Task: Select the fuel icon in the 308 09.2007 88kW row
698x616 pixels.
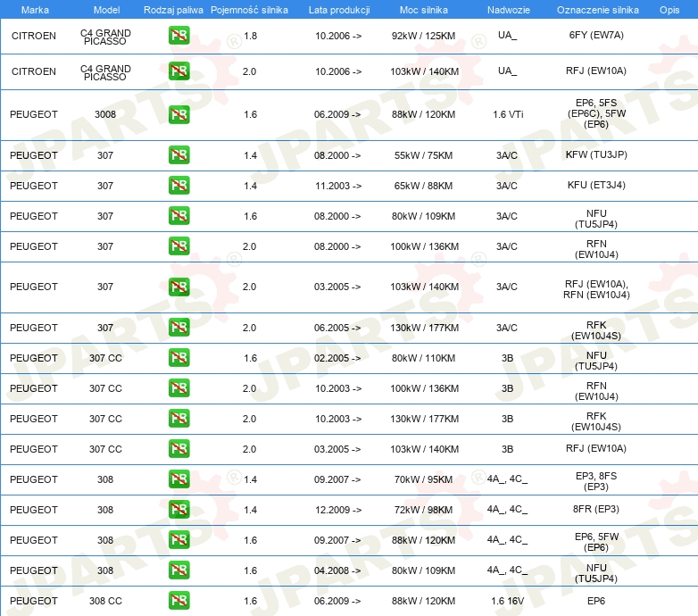Action: (x=179, y=539)
